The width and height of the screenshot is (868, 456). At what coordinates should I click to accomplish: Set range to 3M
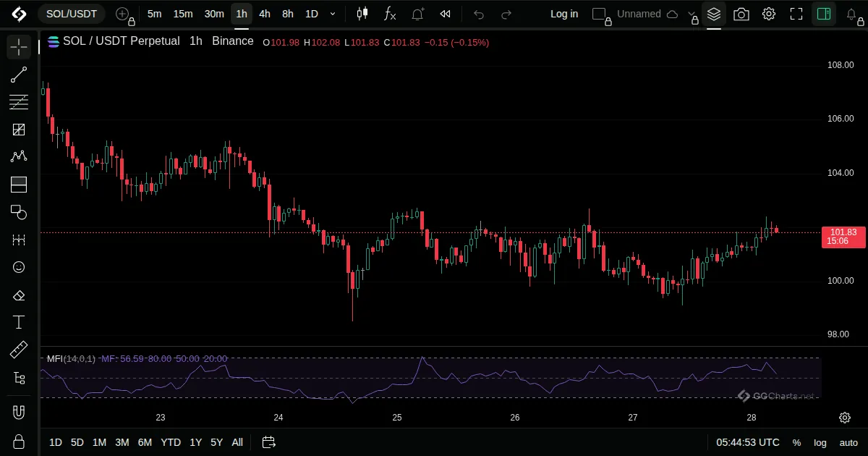(122, 442)
